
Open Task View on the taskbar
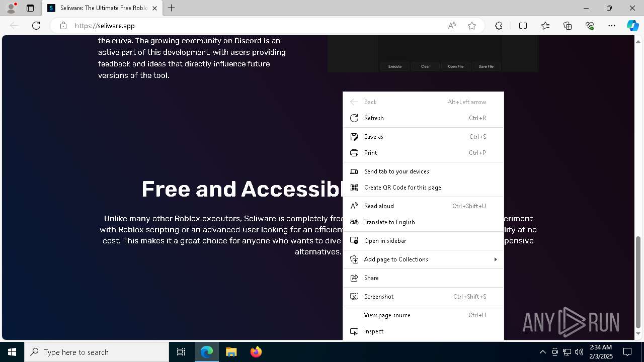click(x=181, y=352)
